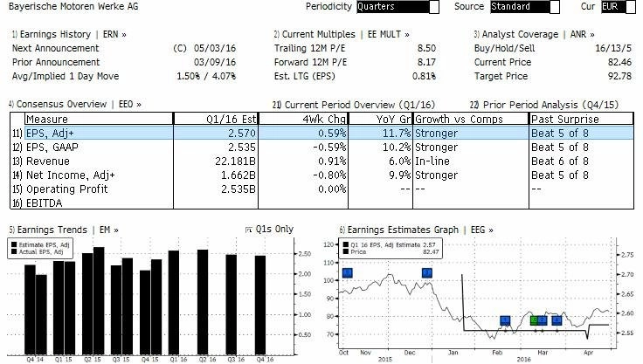This screenshot has width=643, height=364.
Task: Click the Q1 16 bar in Earnings Trends
Action: [x=174, y=303]
